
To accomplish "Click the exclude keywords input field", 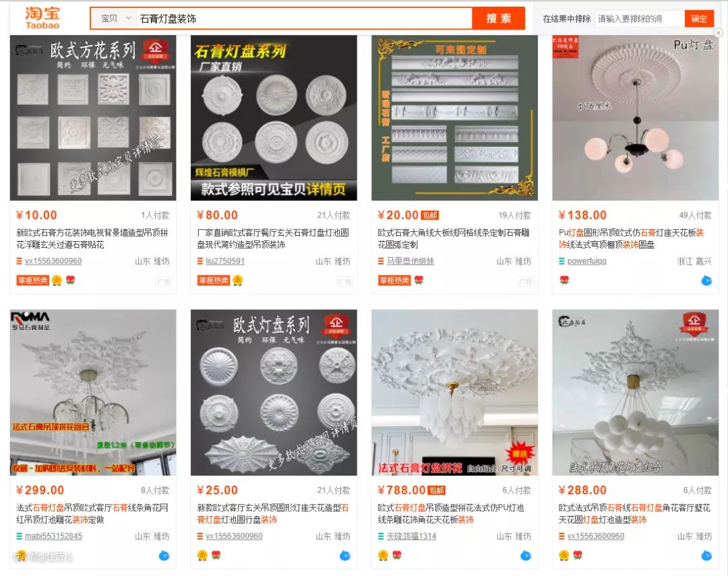I will click(640, 19).
